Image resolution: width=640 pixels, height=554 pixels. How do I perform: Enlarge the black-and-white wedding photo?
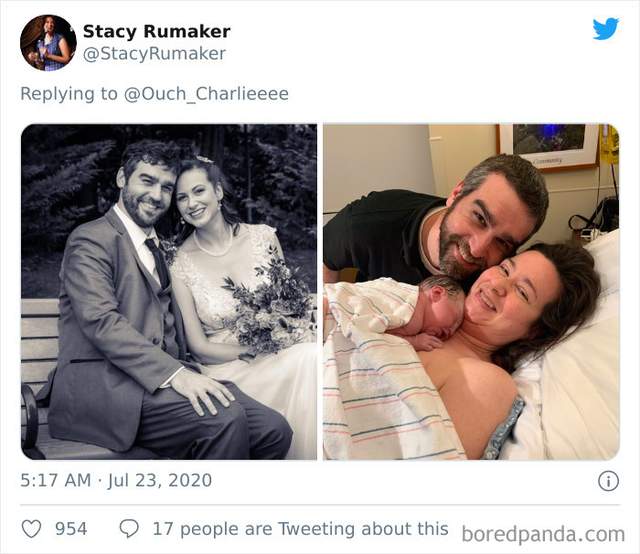169,291
